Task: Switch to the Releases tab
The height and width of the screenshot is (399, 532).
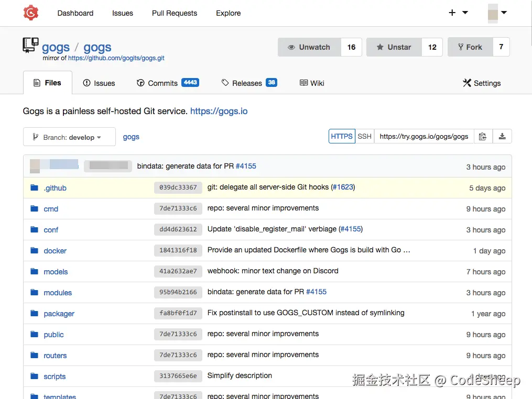Action: click(249, 83)
